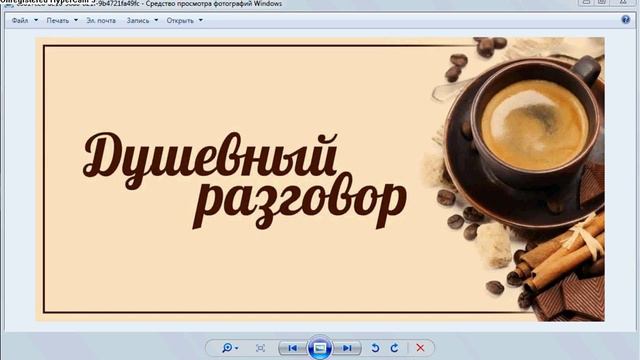Click the displayed Душевный разговор picture
The width and height of the screenshot is (640, 360).
[x=320, y=179]
